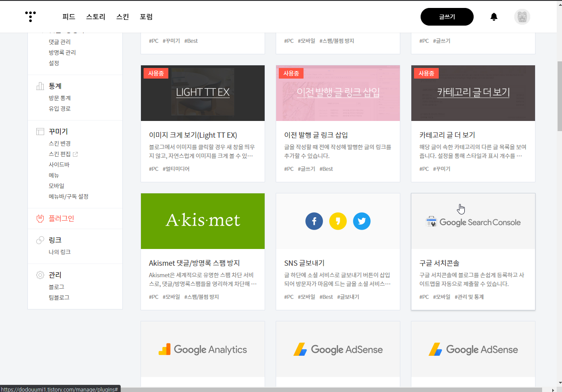Click the rightmost Google AdSense logo
The width and height of the screenshot is (562, 392).
pyautogui.click(x=473, y=350)
